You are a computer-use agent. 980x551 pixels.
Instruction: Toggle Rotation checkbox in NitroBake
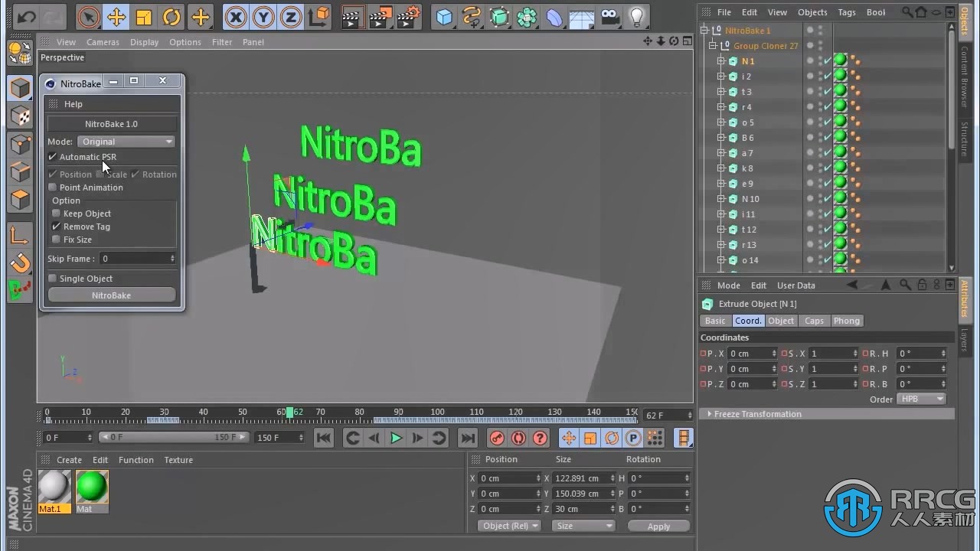coord(136,174)
